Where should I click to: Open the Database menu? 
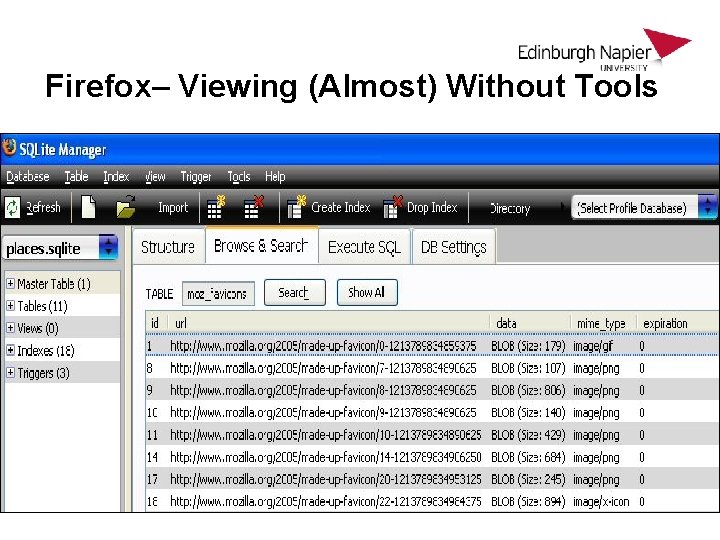[x=28, y=177]
